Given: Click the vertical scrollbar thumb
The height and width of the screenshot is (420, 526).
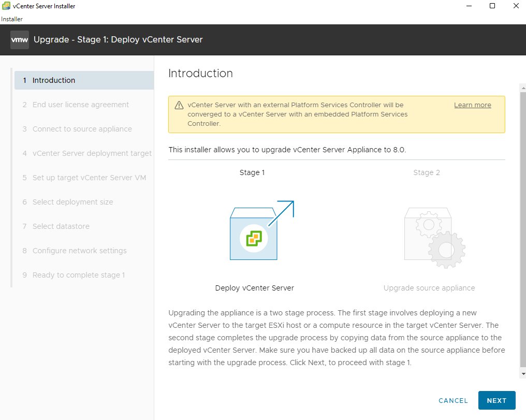Looking at the screenshot, I should click(523, 230).
